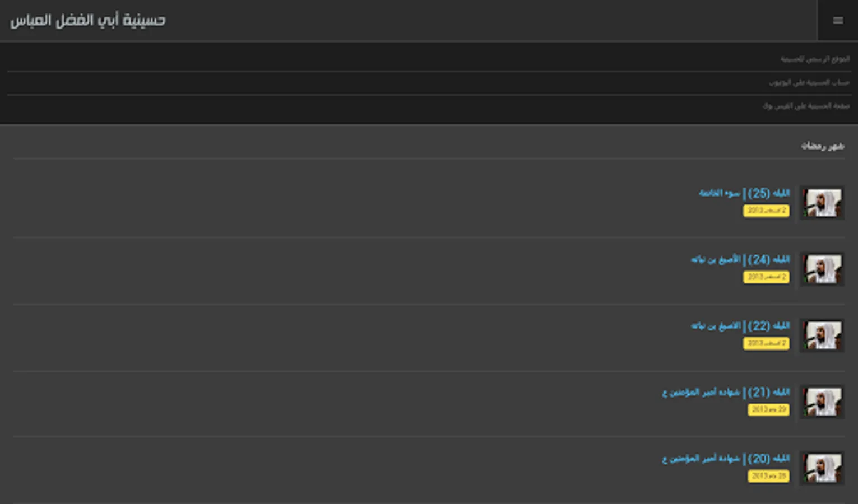Open the Night (20) lecture link
This screenshot has width=858, height=504.
click(x=726, y=459)
